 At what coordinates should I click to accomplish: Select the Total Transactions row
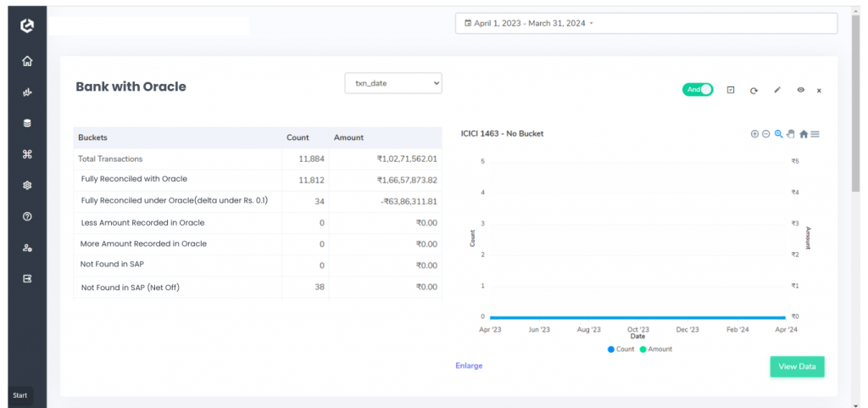coord(258,159)
